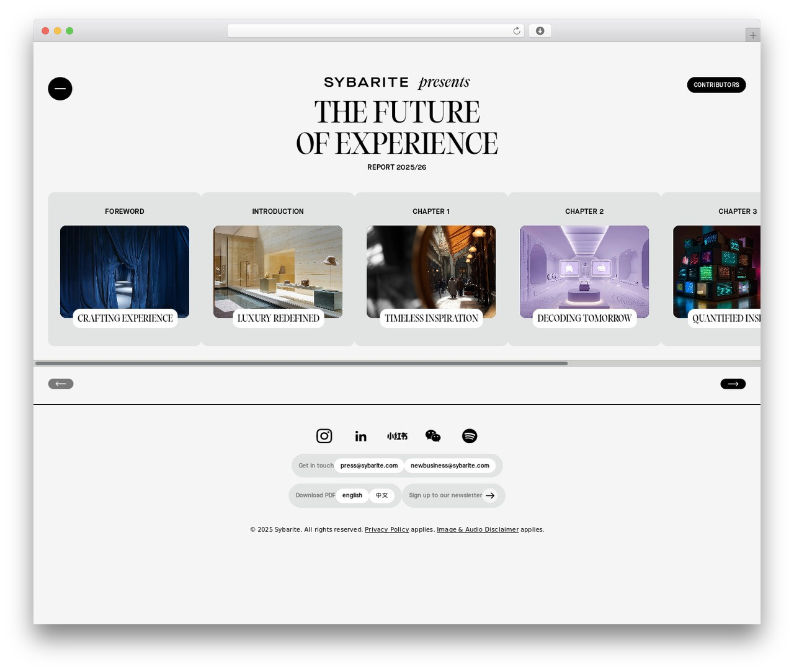
Task: Go to next chapters with right arrow
Action: click(x=733, y=384)
